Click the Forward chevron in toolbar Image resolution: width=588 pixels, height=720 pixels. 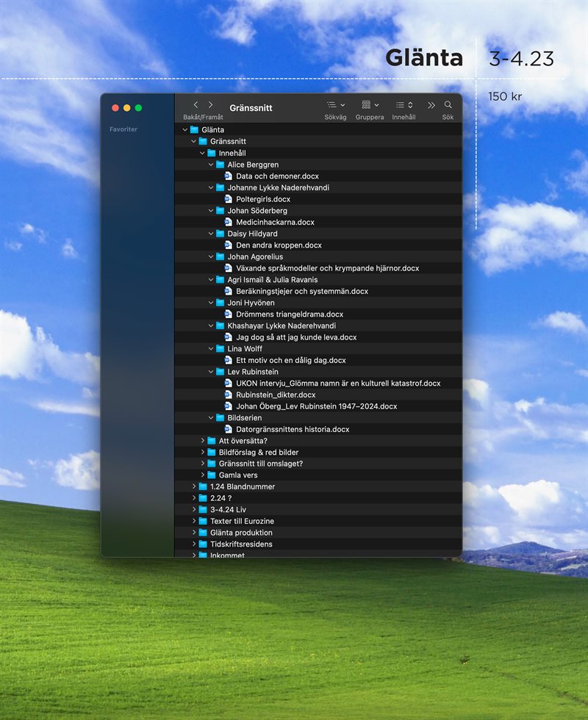coord(211,105)
